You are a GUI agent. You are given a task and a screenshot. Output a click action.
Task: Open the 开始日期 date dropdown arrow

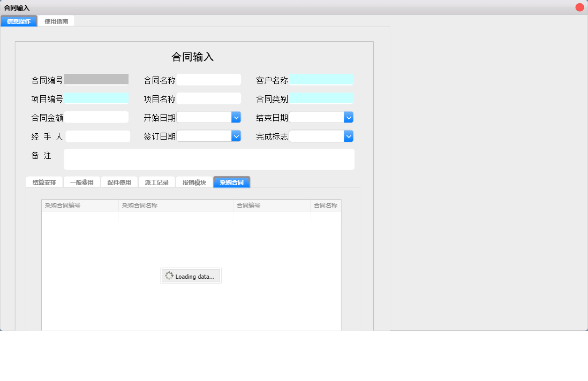click(236, 117)
